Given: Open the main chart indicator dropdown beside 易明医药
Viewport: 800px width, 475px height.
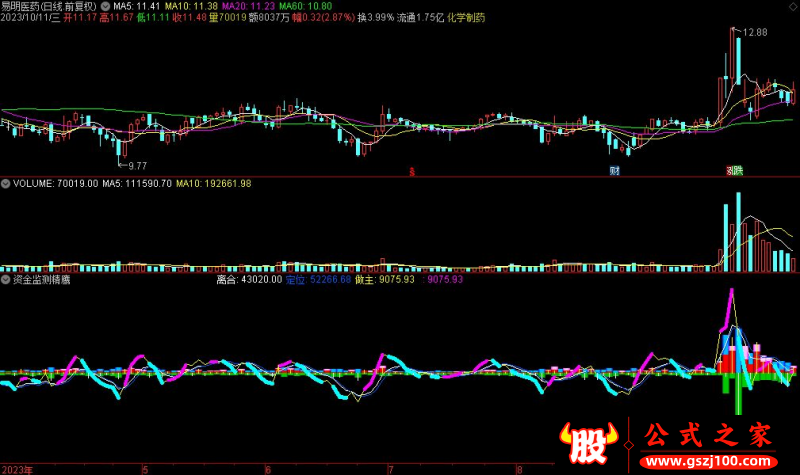Looking at the screenshot, I should [x=105, y=6].
